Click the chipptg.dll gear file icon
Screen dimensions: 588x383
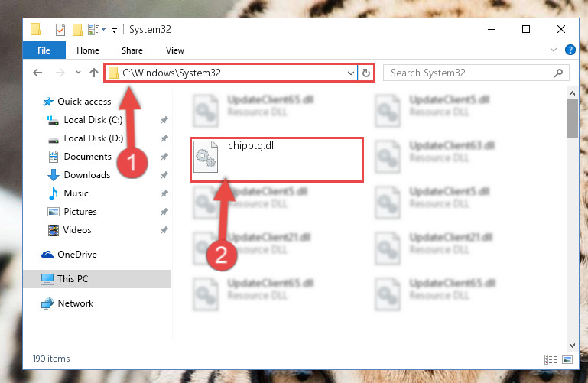[206, 156]
